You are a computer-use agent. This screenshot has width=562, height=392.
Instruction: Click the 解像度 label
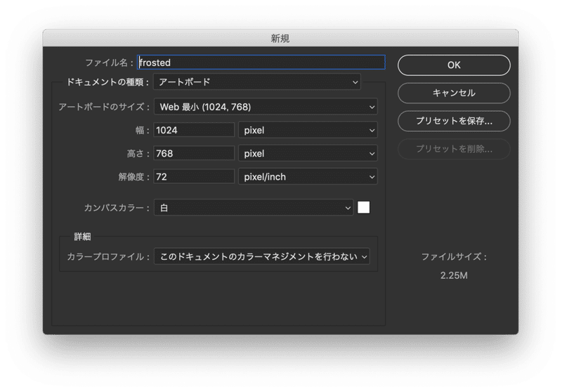(x=133, y=176)
